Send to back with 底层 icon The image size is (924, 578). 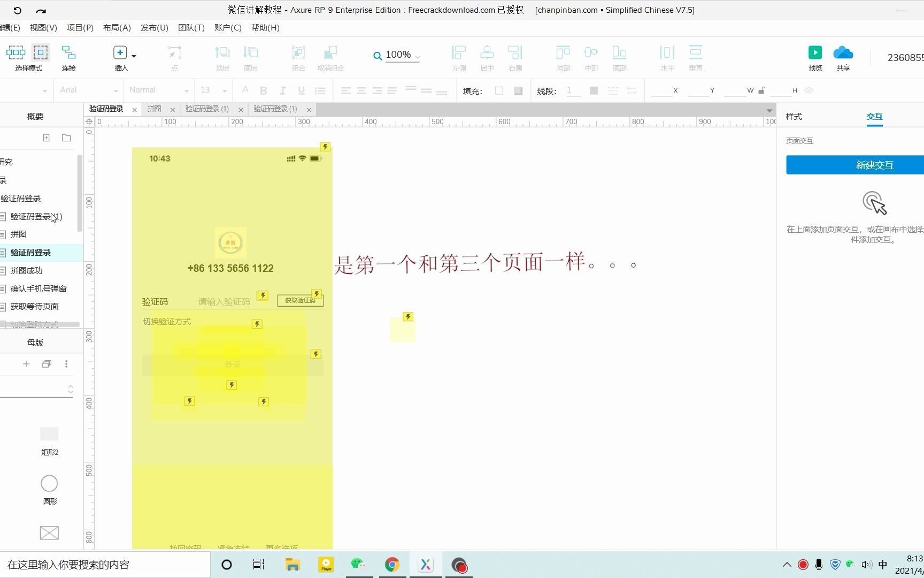(x=250, y=52)
